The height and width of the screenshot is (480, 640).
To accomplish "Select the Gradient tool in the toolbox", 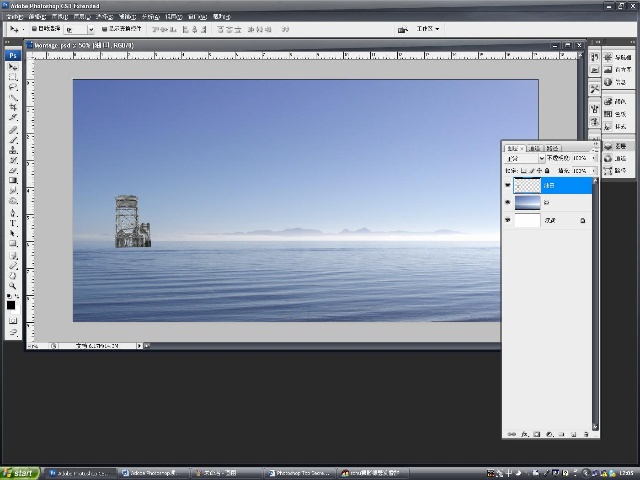I will click(x=13, y=180).
